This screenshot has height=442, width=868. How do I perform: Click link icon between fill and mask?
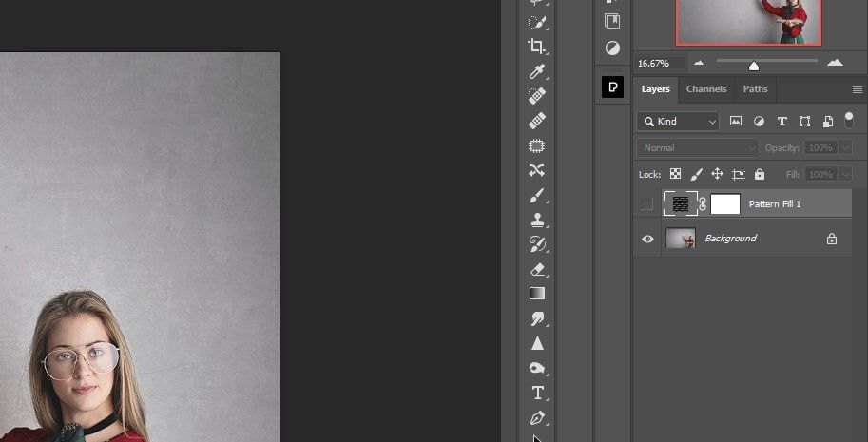703,204
